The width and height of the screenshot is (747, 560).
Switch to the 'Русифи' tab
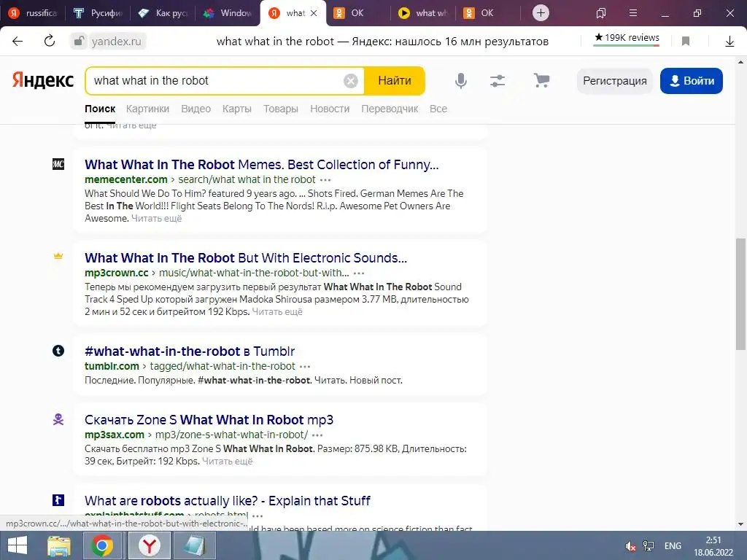[x=98, y=13]
